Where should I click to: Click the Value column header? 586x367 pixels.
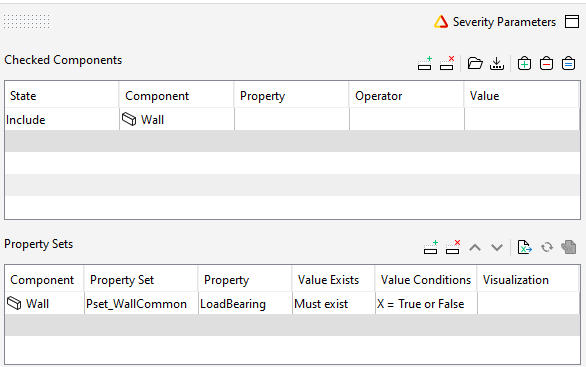pyautogui.click(x=522, y=96)
